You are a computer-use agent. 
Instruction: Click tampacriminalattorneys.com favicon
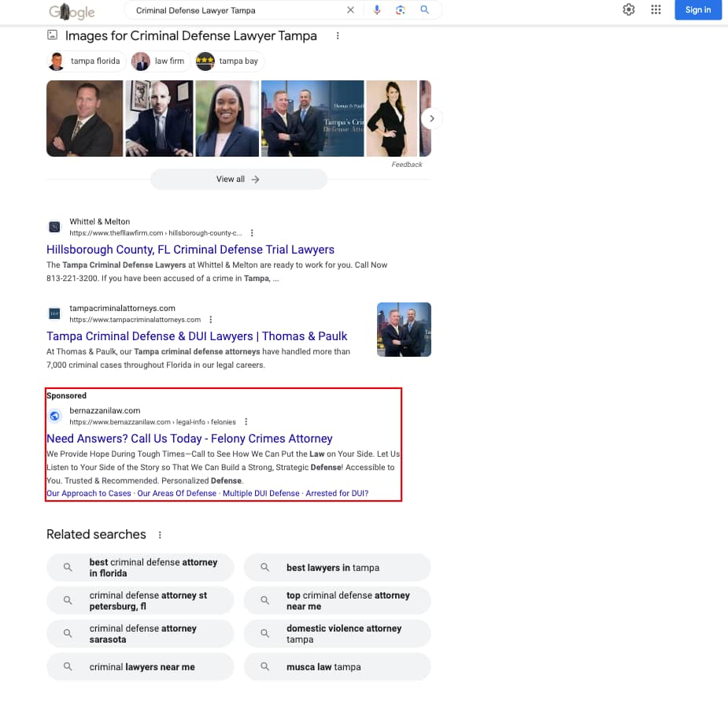55,313
